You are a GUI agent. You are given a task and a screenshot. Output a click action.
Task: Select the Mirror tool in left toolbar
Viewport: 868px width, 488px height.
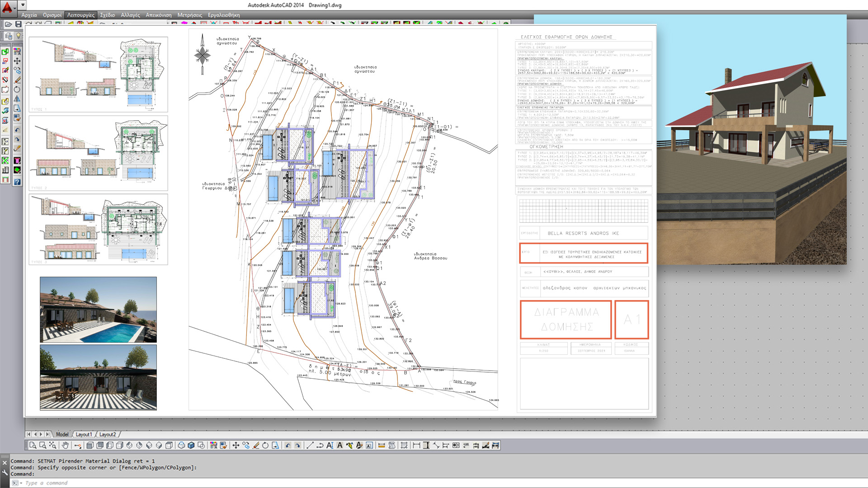[17, 99]
